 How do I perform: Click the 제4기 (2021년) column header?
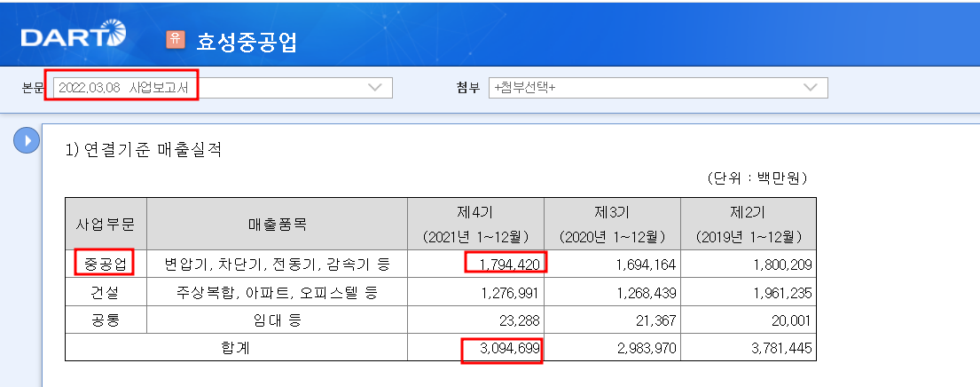[475, 224]
